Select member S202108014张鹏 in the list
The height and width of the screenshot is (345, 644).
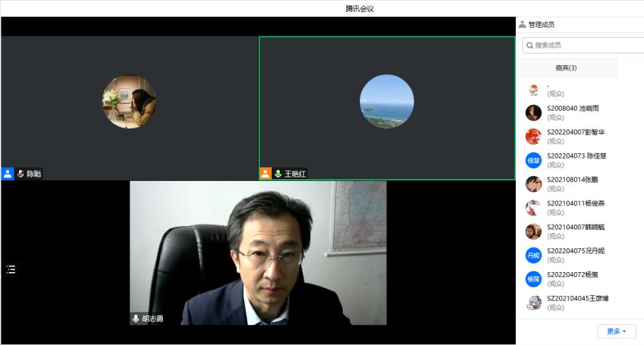[x=572, y=180]
